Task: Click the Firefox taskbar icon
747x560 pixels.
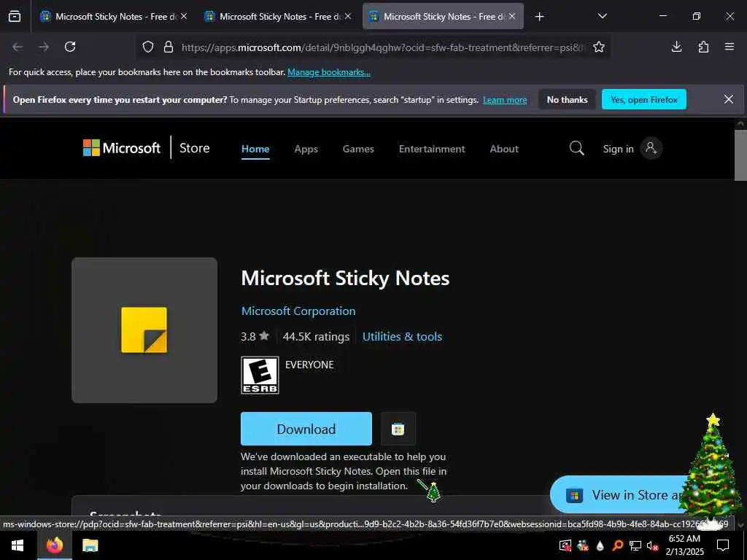Action: pyautogui.click(x=54, y=545)
